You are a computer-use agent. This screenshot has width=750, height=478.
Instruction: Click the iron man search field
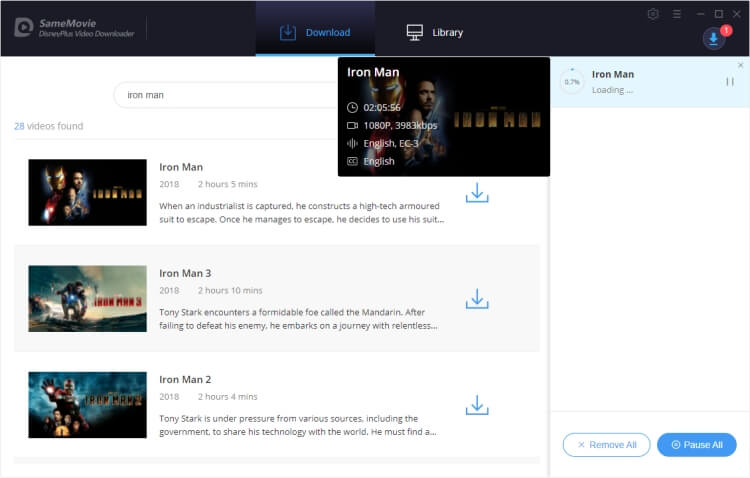click(x=226, y=95)
